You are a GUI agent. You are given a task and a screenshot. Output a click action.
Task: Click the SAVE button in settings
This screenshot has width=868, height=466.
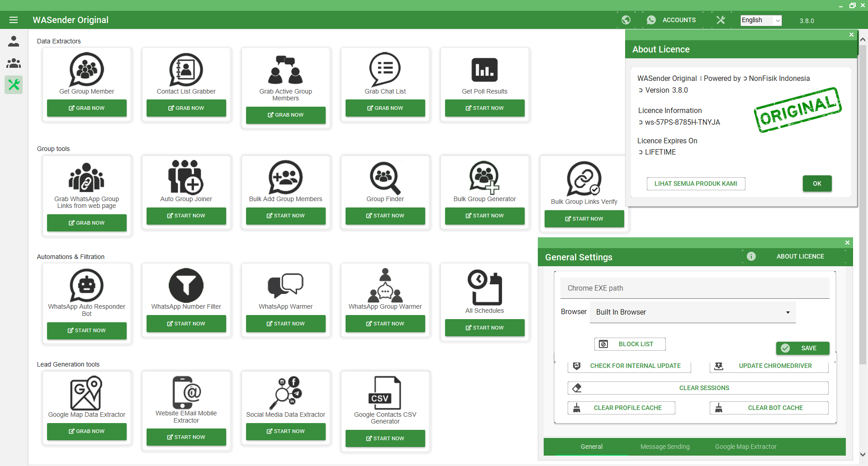pyautogui.click(x=802, y=348)
